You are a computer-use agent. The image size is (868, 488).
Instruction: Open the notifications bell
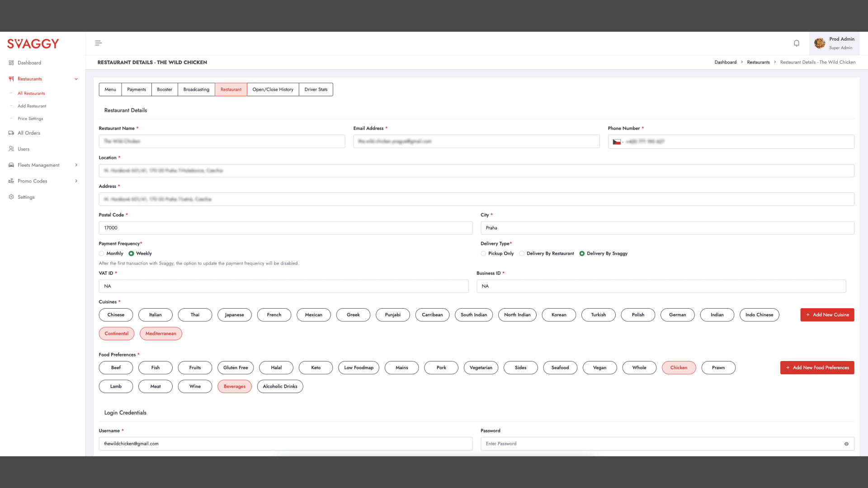coord(797,43)
